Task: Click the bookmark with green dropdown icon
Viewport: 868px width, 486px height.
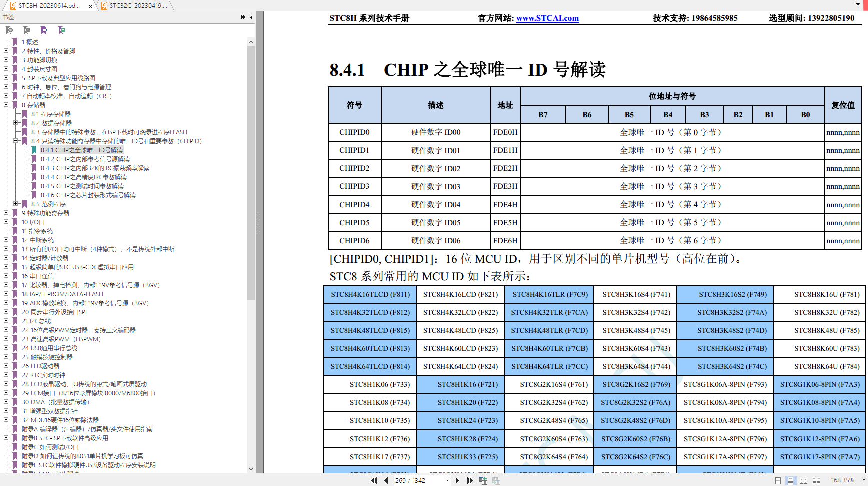Action: 62,30
